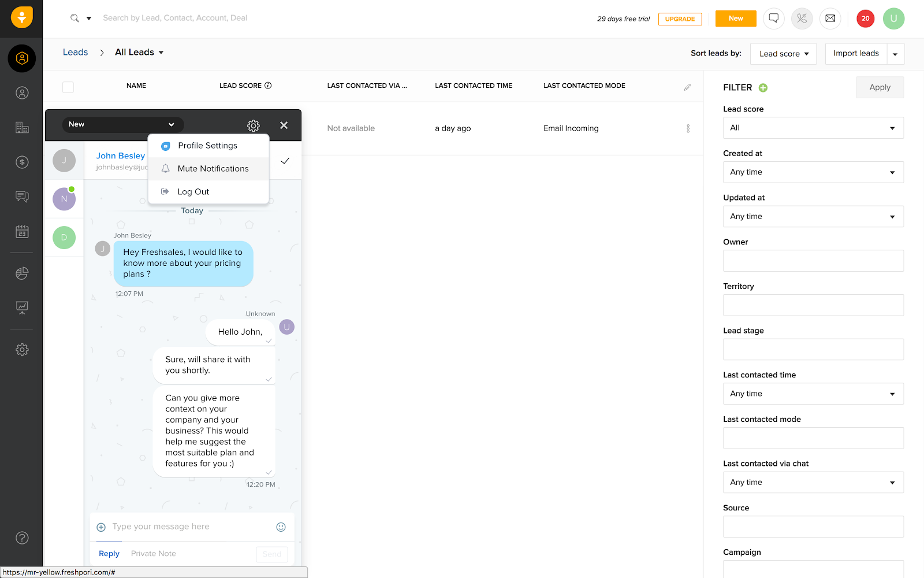Open John Besley conversation name link
Screen dimensions: 924x578
pyautogui.click(x=121, y=156)
